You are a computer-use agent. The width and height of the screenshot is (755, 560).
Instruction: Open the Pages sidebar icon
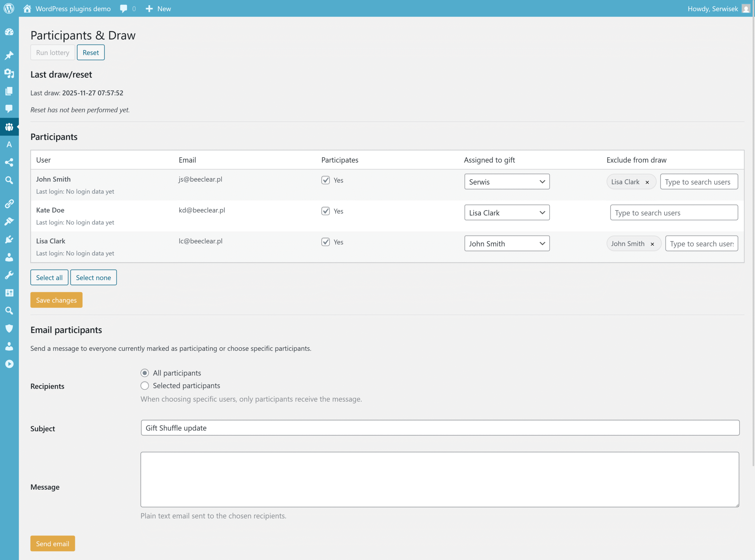[9, 91]
